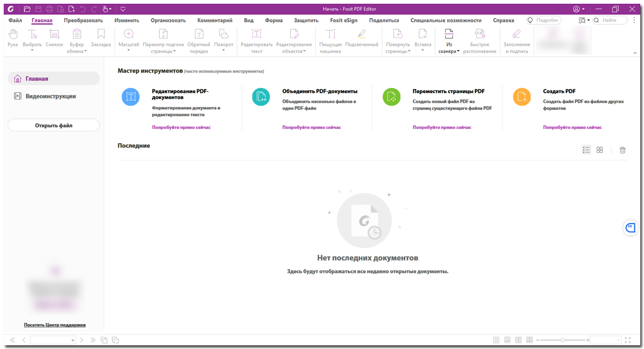Click the Открыть файл button
Image resolution: width=644 pixels, height=349 pixels.
coord(53,125)
